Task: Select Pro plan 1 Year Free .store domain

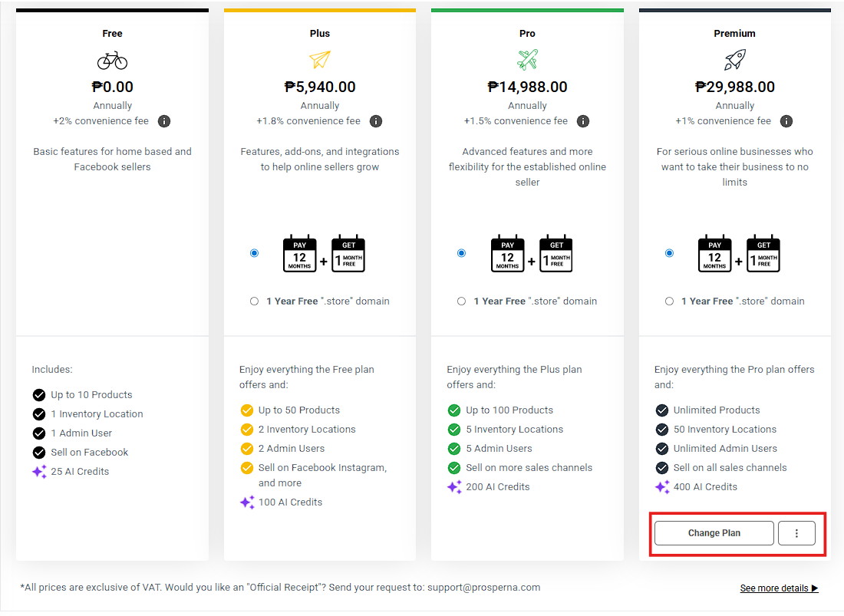Action: pyautogui.click(x=461, y=301)
